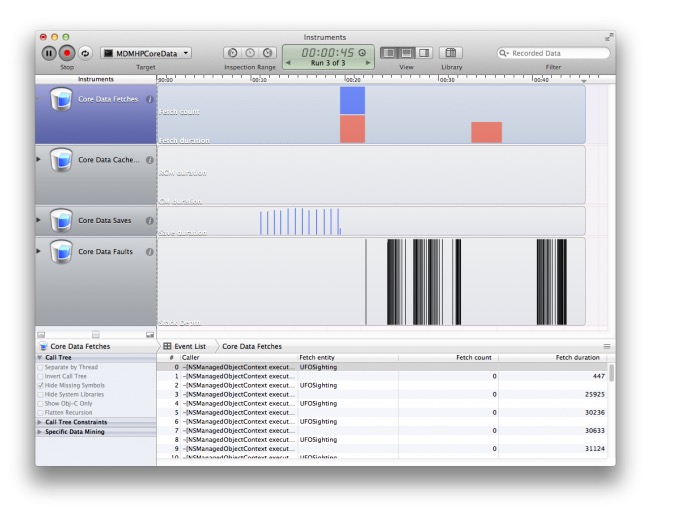Sort by the # column header
Viewport: 676px width, 519px height.
tap(171, 358)
